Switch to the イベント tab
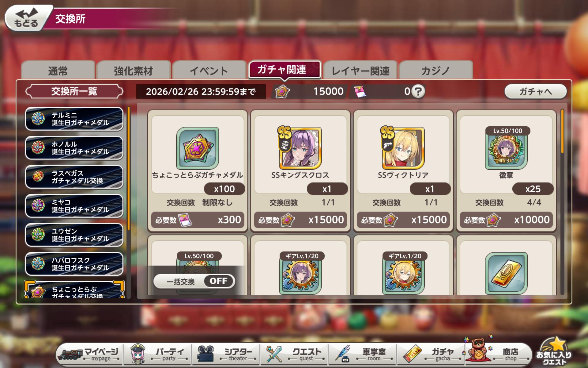Screen dimensions: 588x368 pyautogui.click(x=209, y=70)
